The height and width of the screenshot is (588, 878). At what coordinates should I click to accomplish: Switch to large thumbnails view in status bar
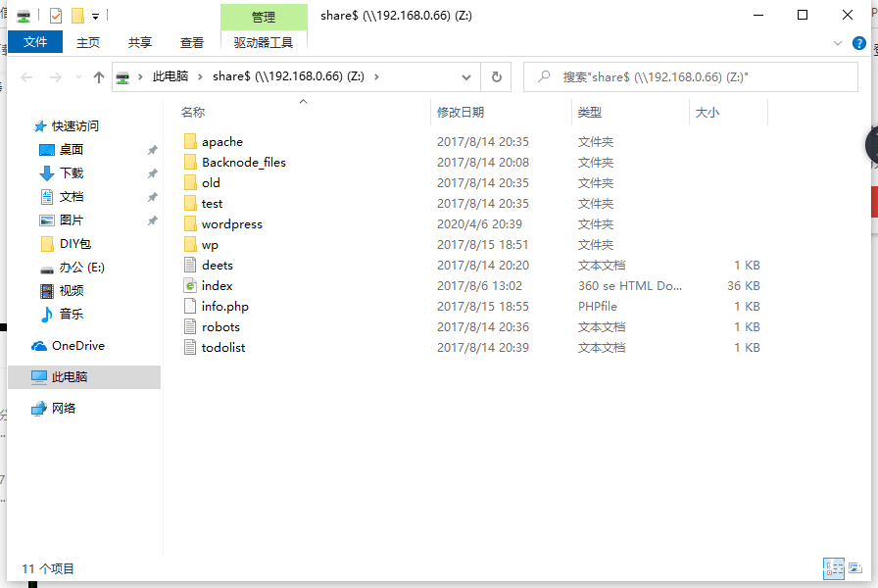coord(854,568)
